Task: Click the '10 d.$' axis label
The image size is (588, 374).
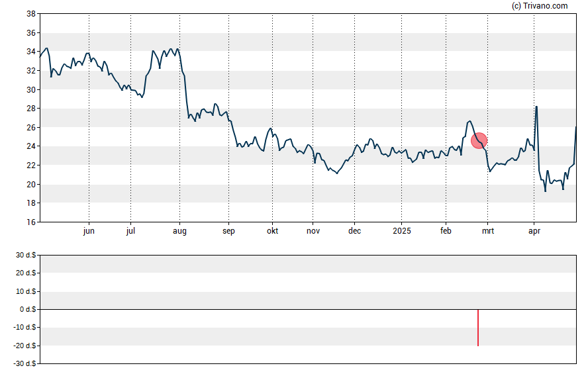Action: (26, 291)
